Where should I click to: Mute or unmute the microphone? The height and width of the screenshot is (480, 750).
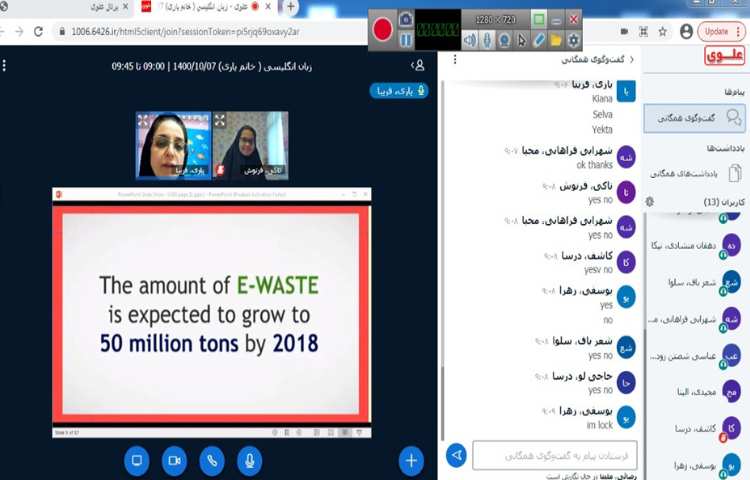250,460
